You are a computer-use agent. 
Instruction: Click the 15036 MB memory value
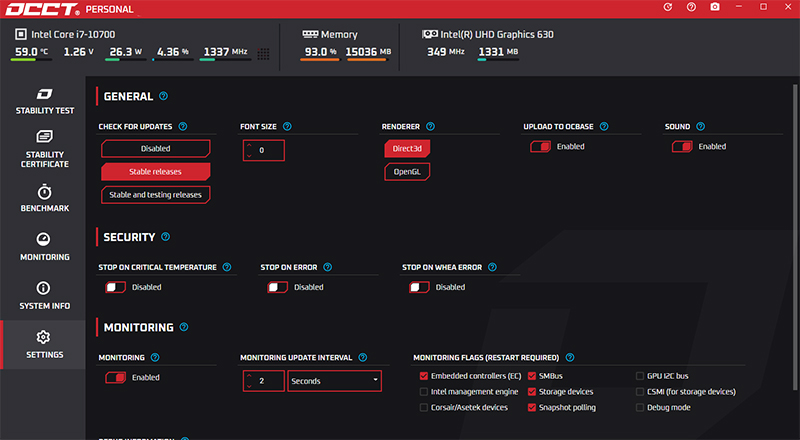(368, 52)
